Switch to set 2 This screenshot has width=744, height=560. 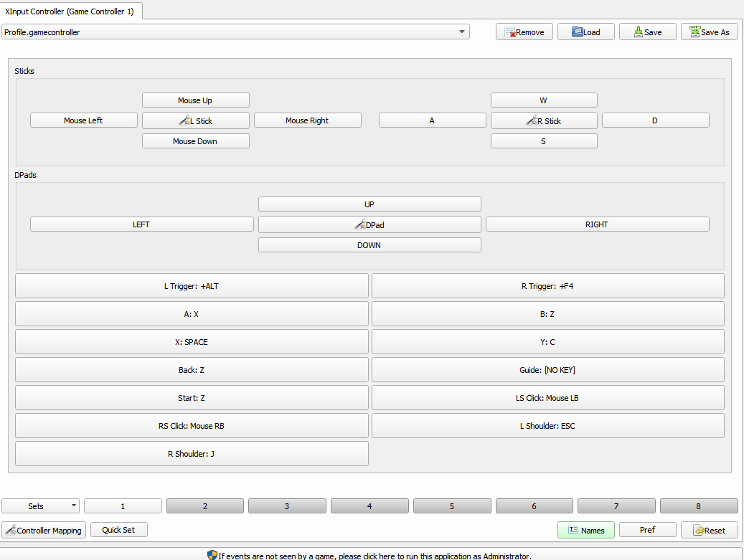205,506
